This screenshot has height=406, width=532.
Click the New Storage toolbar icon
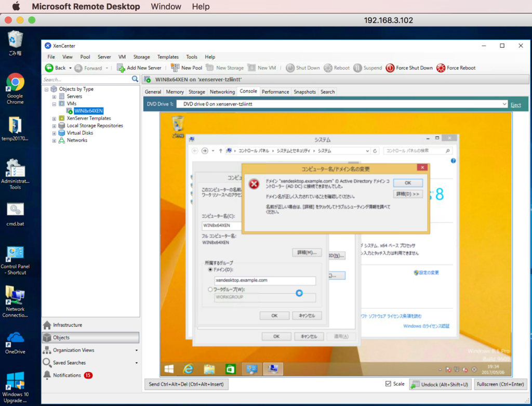pyautogui.click(x=210, y=68)
